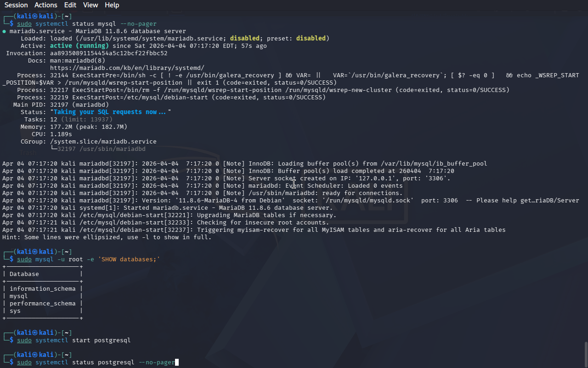Click the block cursor after --no-pager on last line

click(177, 362)
